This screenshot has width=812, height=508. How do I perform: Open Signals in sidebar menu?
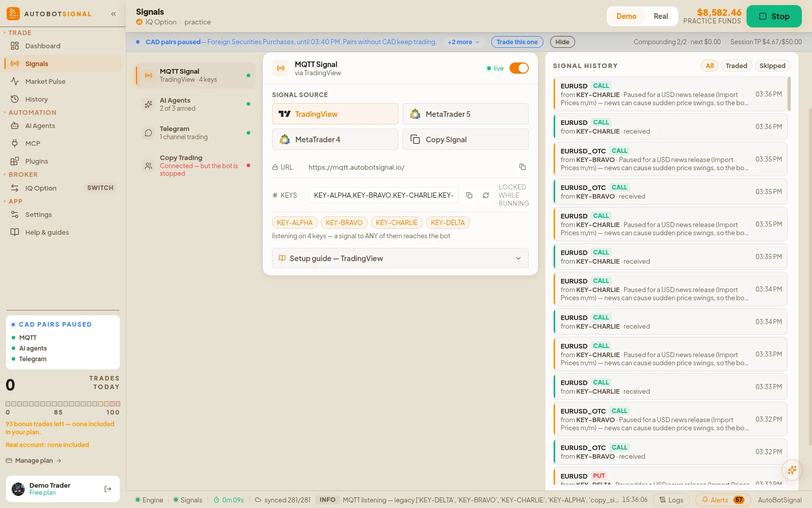[63, 63]
